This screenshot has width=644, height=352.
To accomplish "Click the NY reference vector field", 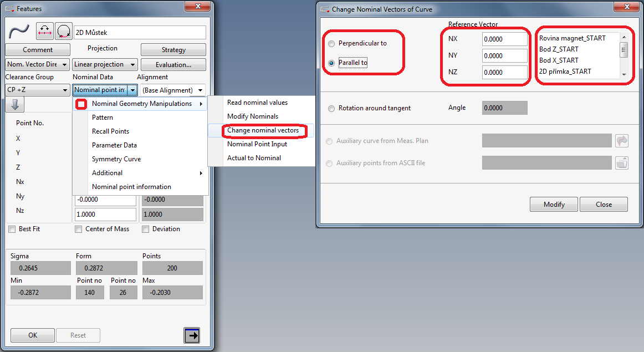I will point(505,56).
